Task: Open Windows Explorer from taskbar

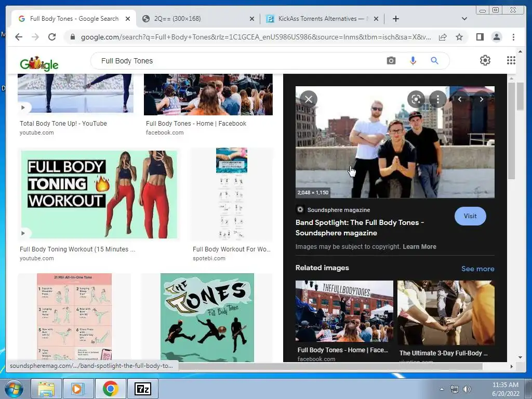Action: point(46,389)
